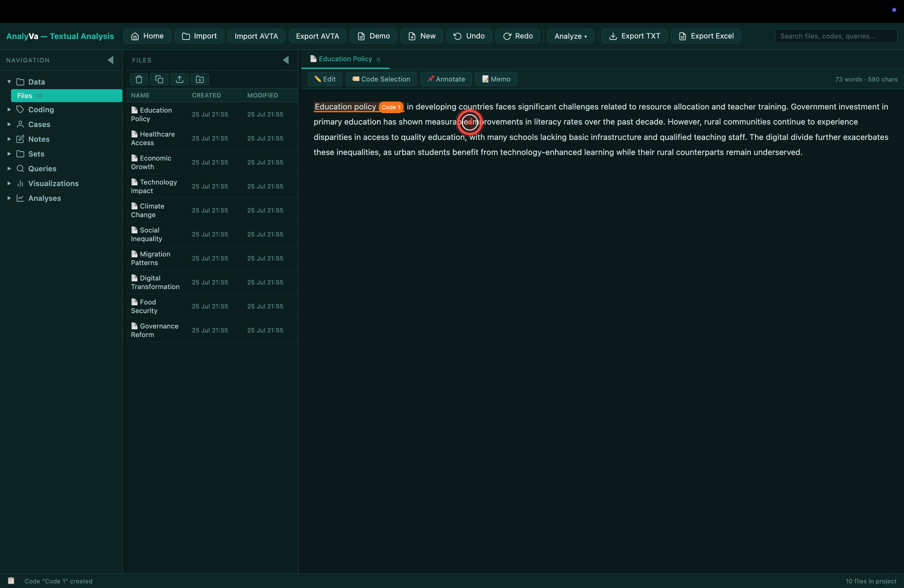This screenshot has width=904, height=588.
Task: Select the Analyses line chart icon
Action: click(21, 198)
